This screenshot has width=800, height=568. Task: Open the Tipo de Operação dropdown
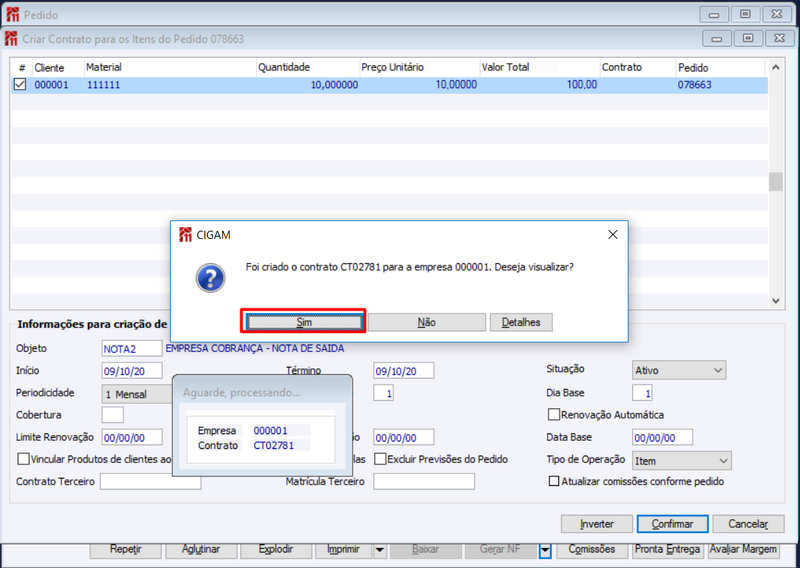coord(682,461)
